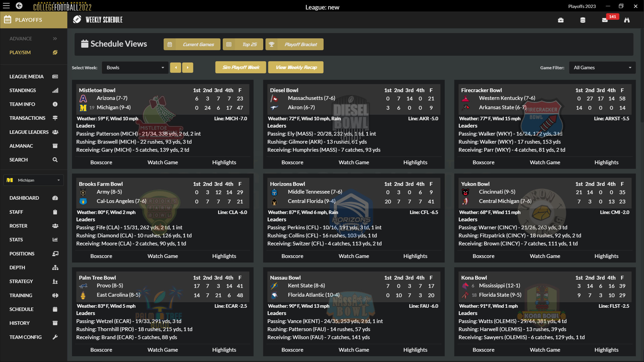Image resolution: width=644 pixels, height=362 pixels.
Task: Open the hamburger menu in the top-left corner
Action: tap(6, 6)
